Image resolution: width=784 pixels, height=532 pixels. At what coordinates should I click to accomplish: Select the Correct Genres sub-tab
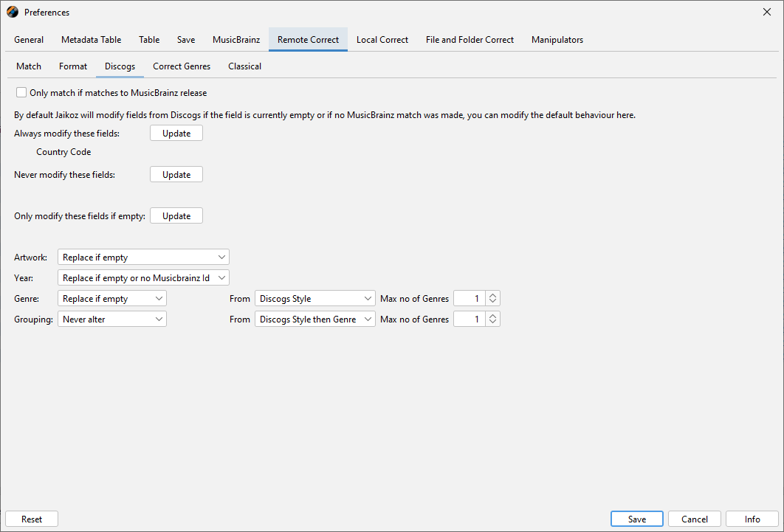point(182,66)
